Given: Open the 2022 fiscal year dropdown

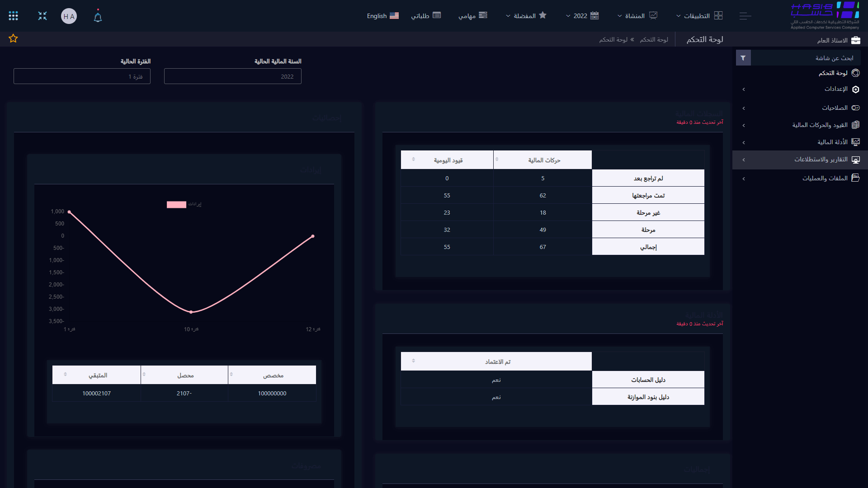Looking at the screenshot, I should 582,16.
